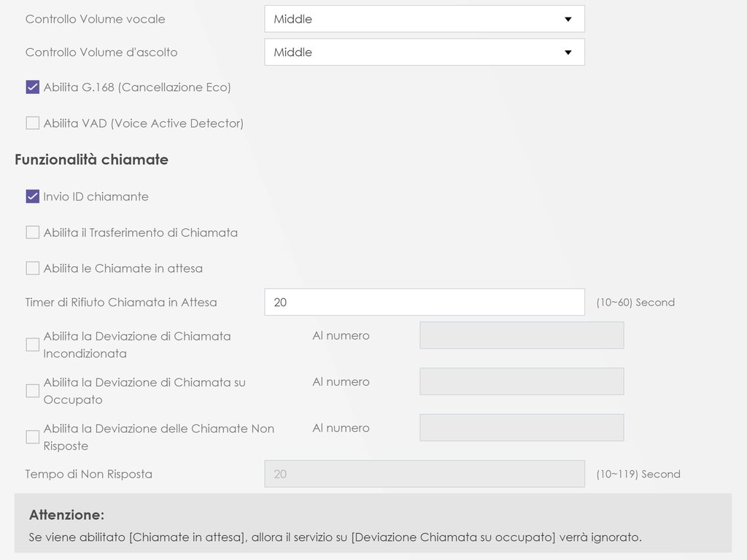Click Abilita G.168 label text

(x=137, y=87)
